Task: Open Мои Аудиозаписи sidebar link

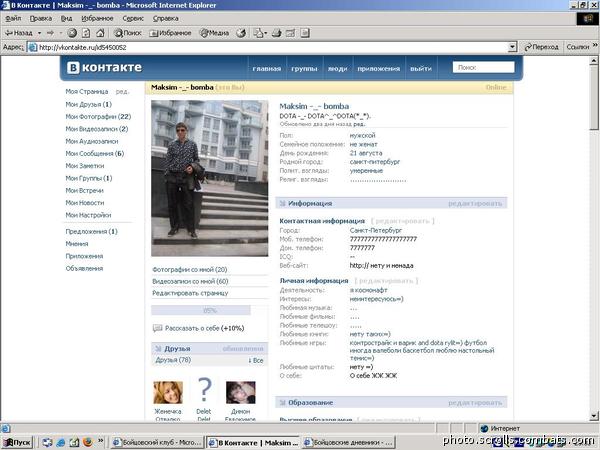Action: point(92,141)
